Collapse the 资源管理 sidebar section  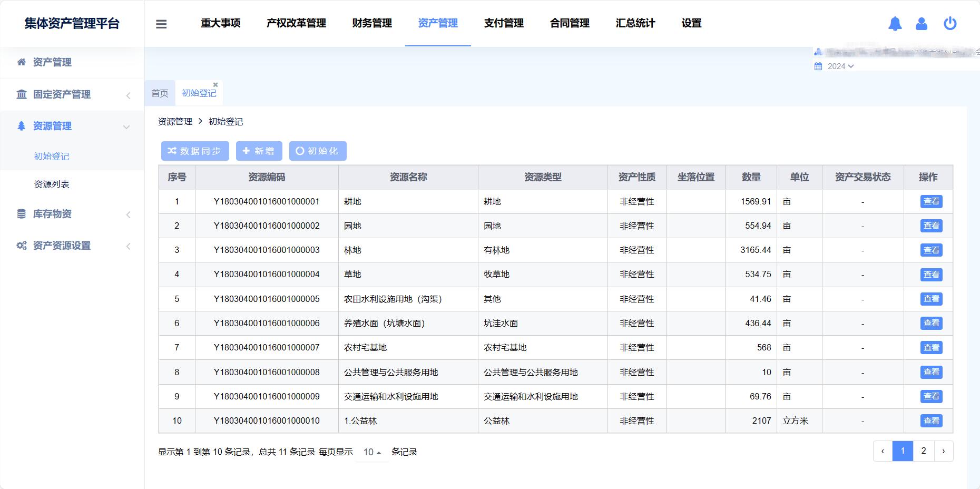(126, 126)
